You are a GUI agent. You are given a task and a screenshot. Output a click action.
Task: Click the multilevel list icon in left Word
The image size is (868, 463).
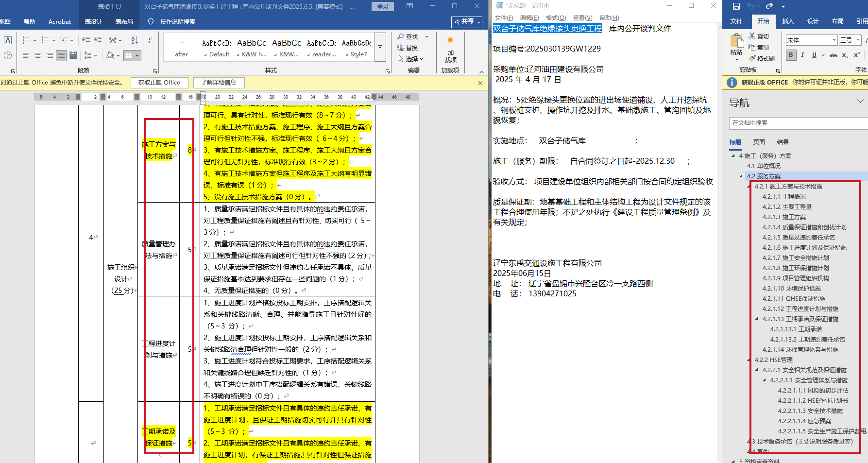point(64,40)
